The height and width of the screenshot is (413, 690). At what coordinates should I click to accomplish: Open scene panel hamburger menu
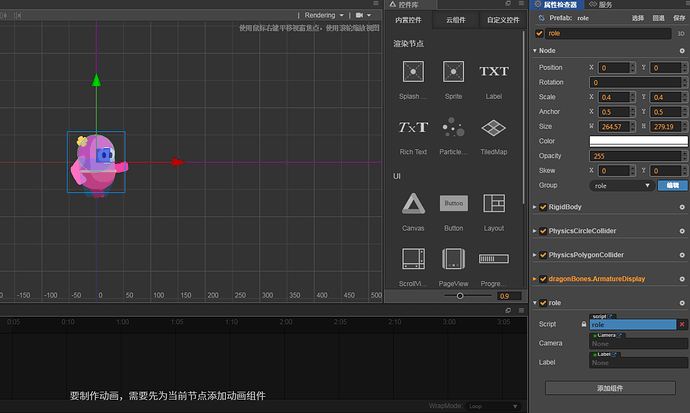(x=376, y=3)
